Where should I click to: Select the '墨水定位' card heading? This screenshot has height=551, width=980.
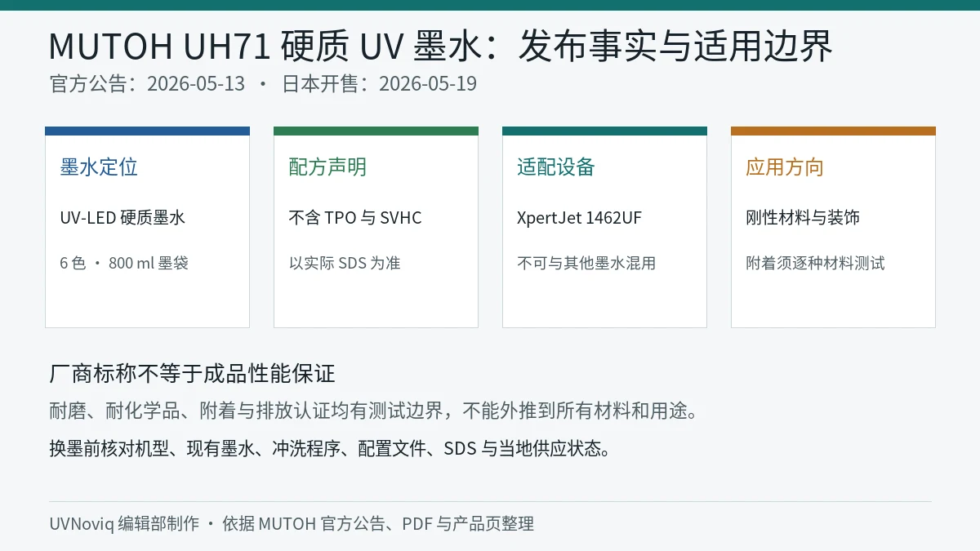click(x=99, y=167)
